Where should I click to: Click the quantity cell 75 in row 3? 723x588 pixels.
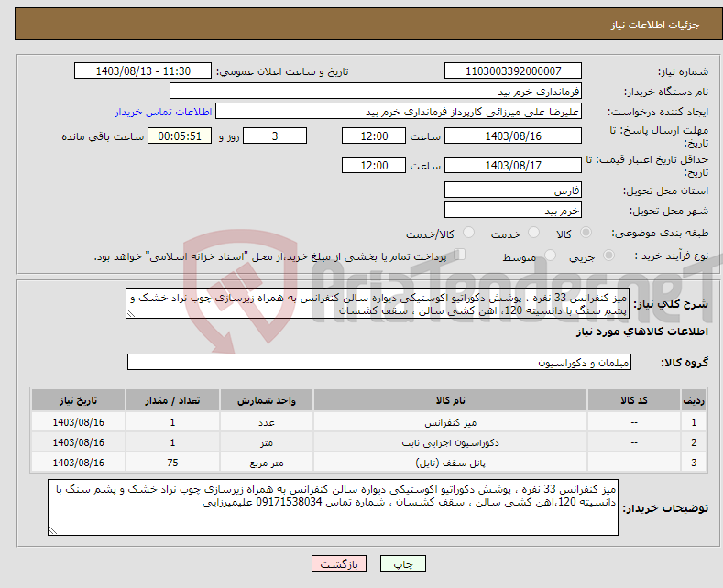pos(172,463)
